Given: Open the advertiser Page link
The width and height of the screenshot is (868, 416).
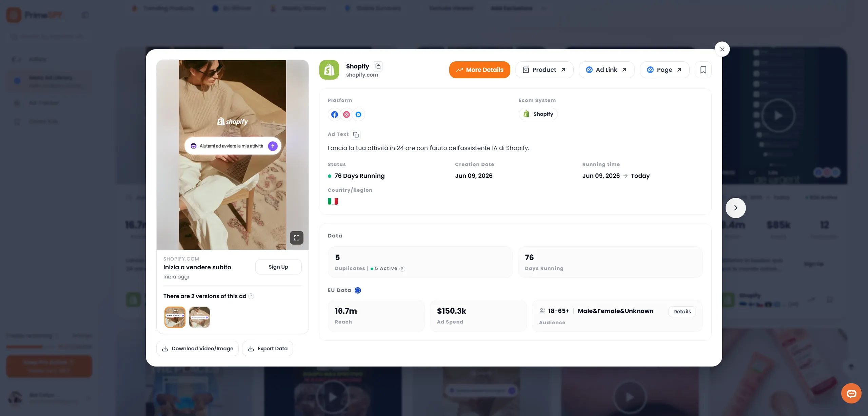Looking at the screenshot, I should coord(664,70).
